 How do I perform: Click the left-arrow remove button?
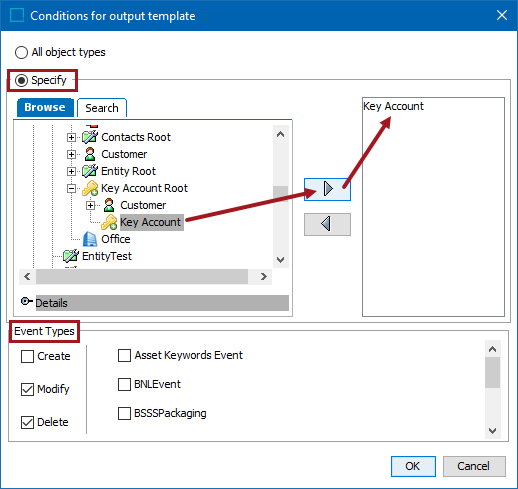pos(327,224)
